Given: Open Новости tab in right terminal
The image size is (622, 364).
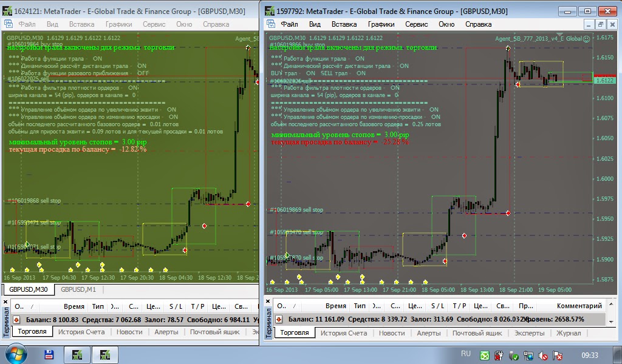Looking at the screenshot, I should tap(392, 333).
